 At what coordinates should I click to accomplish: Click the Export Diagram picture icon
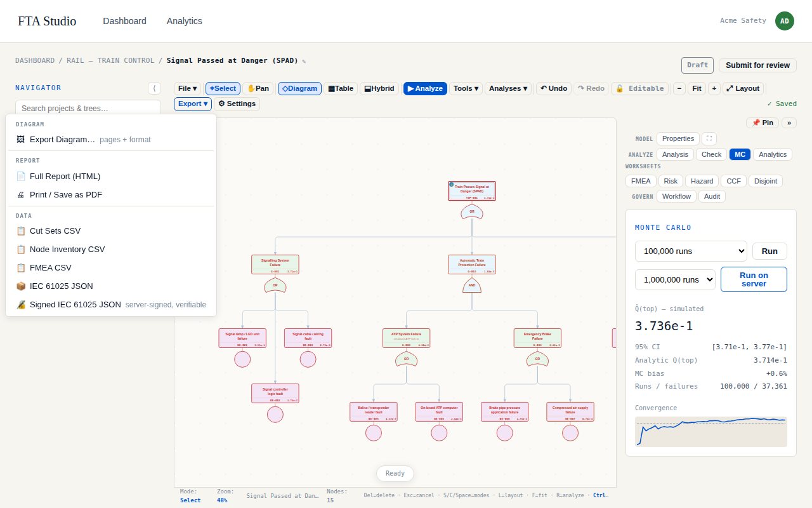(x=20, y=139)
